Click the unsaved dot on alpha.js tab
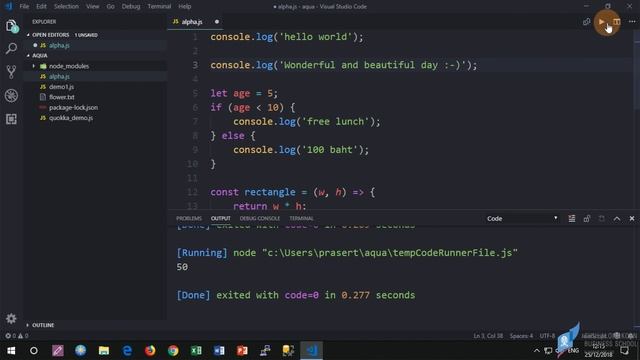This screenshot has width=640, height=360. pyautogui.click(x=217, y=22)
